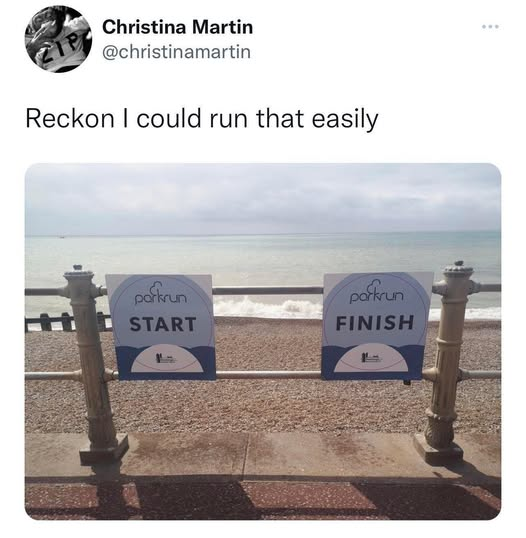The width and height of the screenshot is (526, 538).
Task: Click the START sign in the photo
Action: click(162, 327)
